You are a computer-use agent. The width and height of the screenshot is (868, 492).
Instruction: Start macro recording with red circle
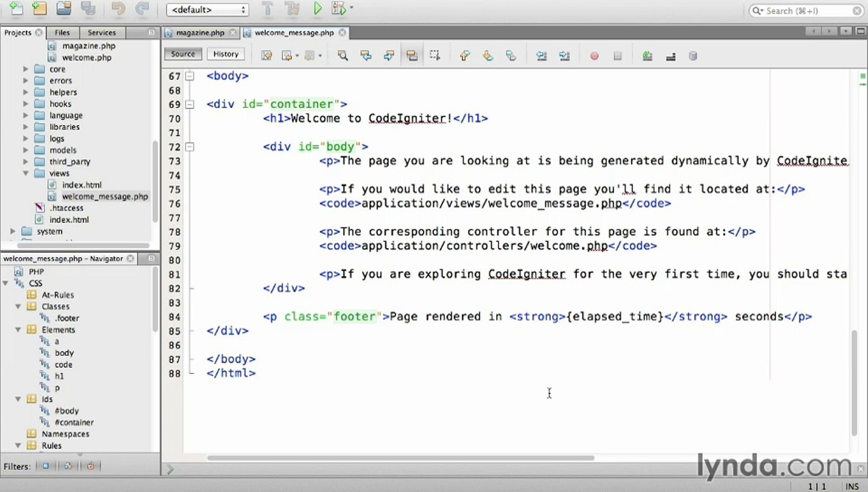pos(594,56)
